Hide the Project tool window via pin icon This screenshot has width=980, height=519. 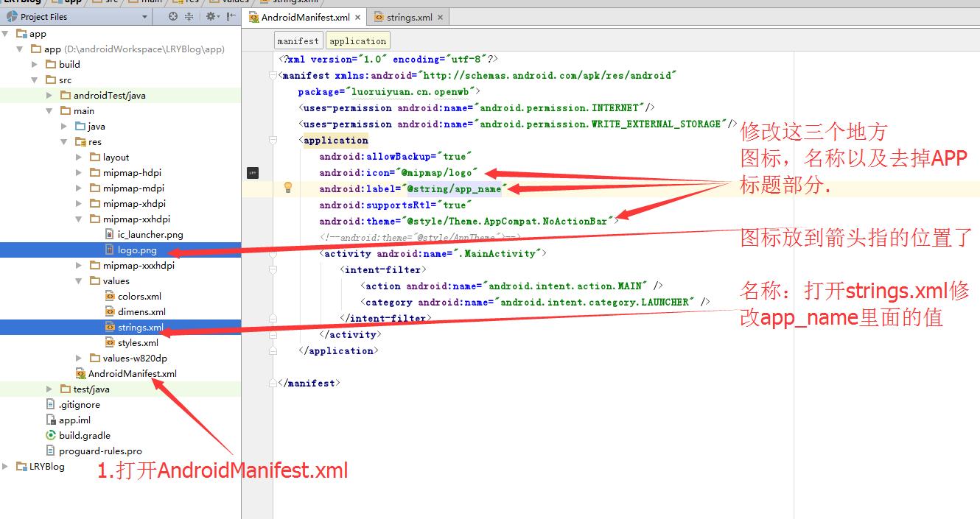[x=231, y=16]
